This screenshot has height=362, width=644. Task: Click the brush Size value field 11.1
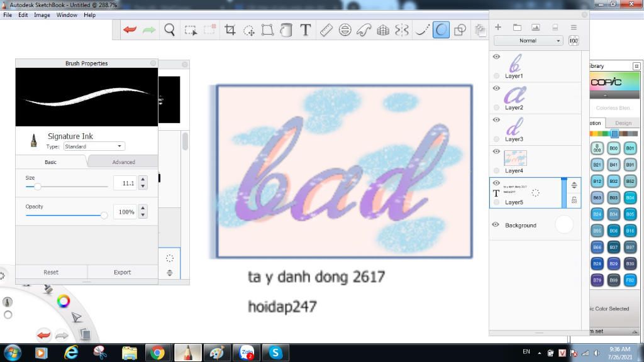click(126, 183)
